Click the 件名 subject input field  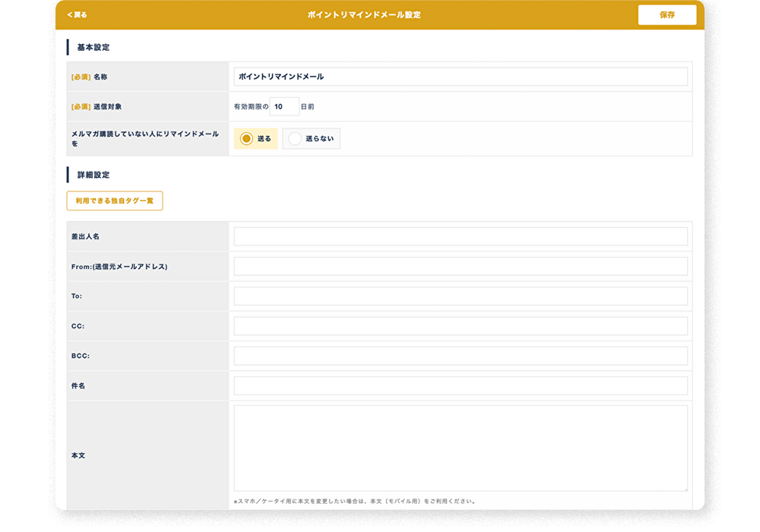click(461, 386)
